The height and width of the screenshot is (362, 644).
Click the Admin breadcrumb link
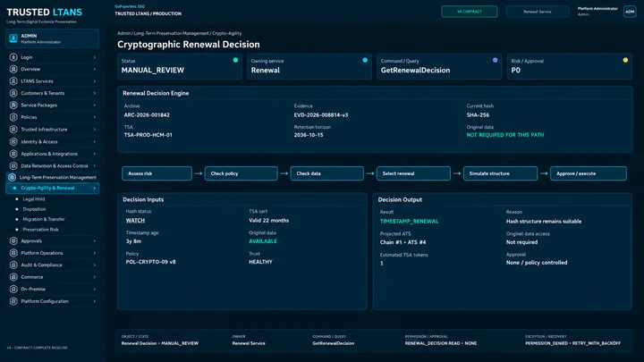(x=123, y=33)
